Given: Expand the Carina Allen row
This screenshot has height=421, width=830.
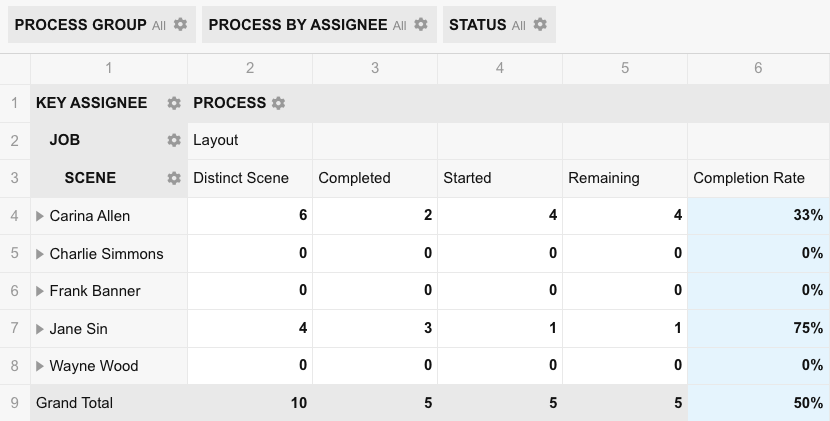Looking at the screenshot, I should pyautogui.click(x=40, y=216).
